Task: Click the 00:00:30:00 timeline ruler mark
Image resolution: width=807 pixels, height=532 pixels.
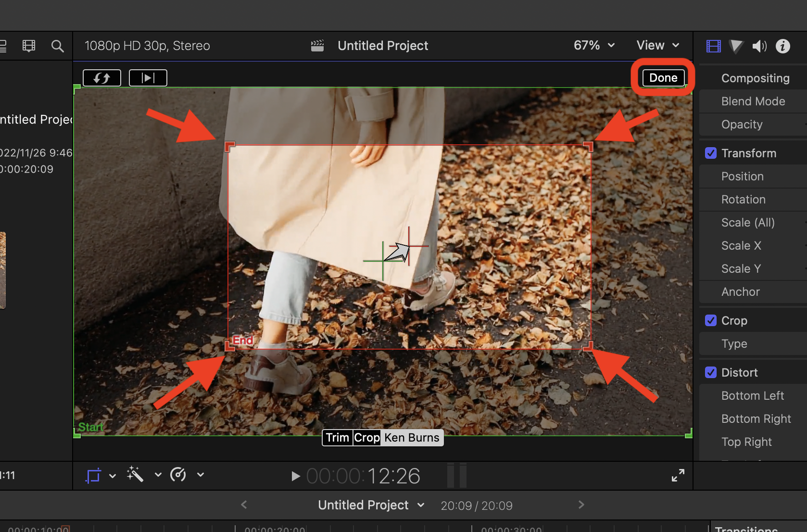Action: pos(511,529)
